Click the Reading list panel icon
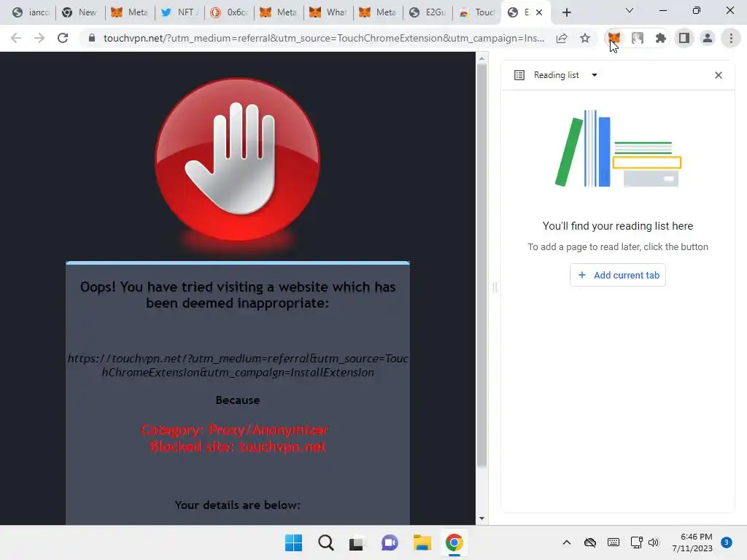Viewport: 747px width, 560px height. [519, 75]
